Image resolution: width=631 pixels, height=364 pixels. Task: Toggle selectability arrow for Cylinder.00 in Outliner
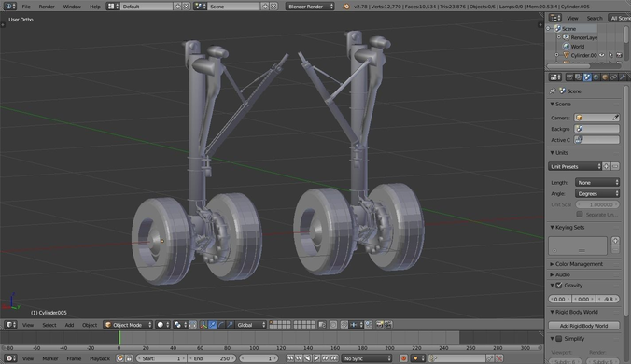click(x=610, y=55)
